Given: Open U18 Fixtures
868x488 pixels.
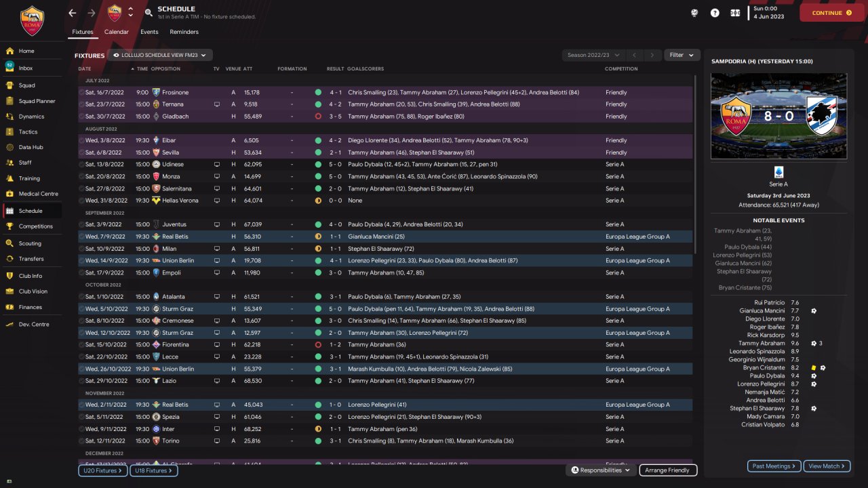Looking at the screenshot, I should pyautogui.click(x=153, y=470).
